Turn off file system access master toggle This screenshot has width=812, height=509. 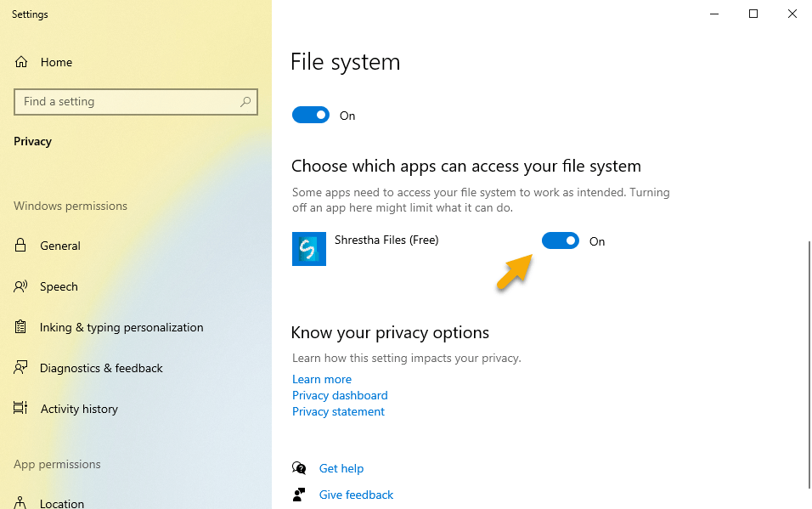tap(311, 115)
